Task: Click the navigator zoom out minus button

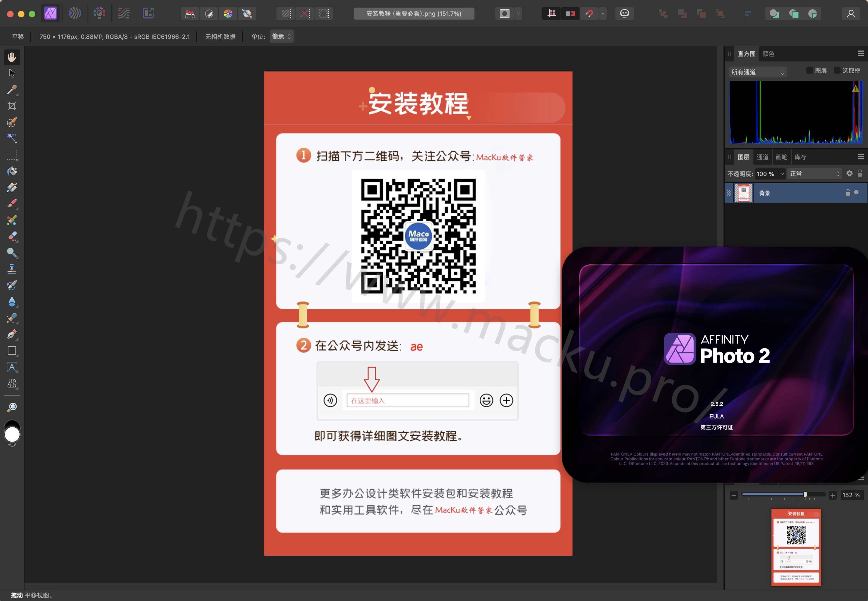Action: (734, 496)
